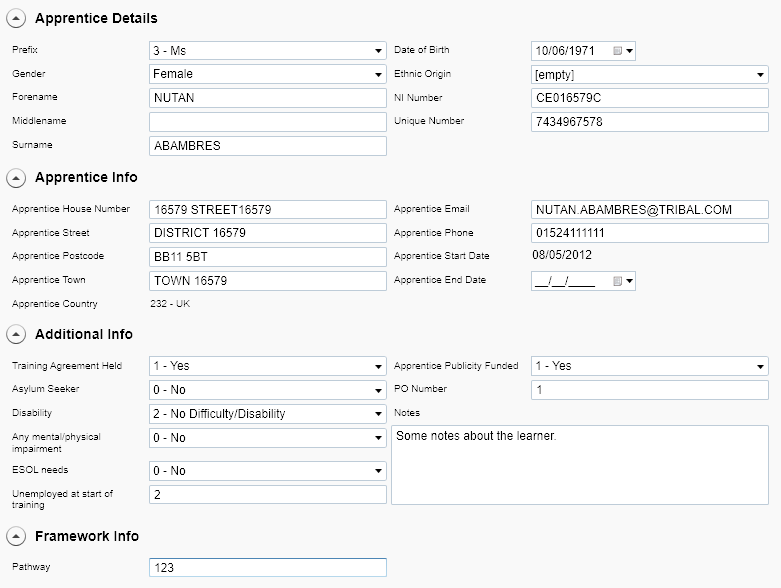This screenshot has height=588, width=781.
Task: Collapse the Apprentice Info section
Action: click(x=16, y=178)
